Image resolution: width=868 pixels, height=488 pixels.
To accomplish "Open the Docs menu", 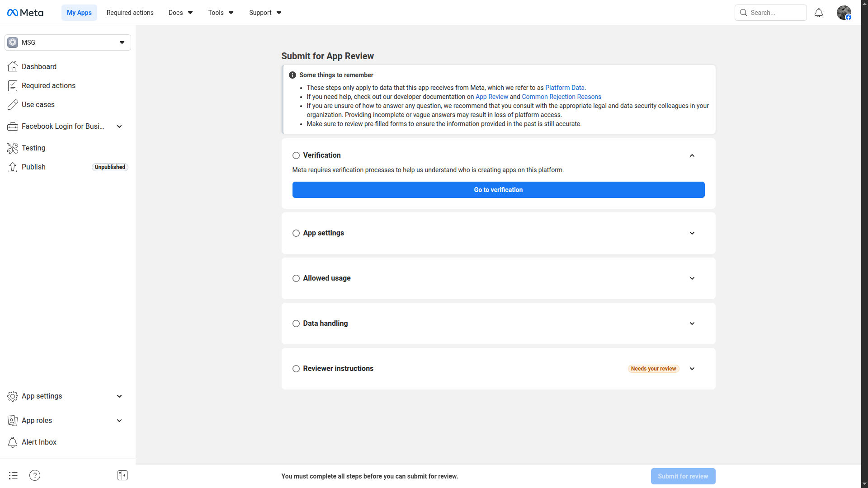I will click(x=180, y=12).
